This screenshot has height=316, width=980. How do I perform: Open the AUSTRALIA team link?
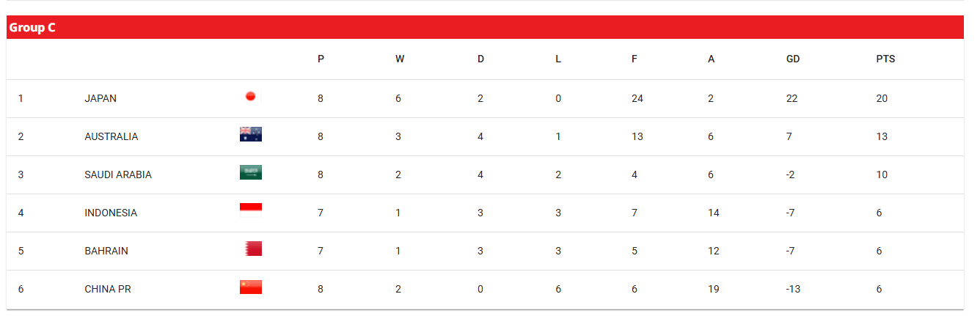point(111,136)
